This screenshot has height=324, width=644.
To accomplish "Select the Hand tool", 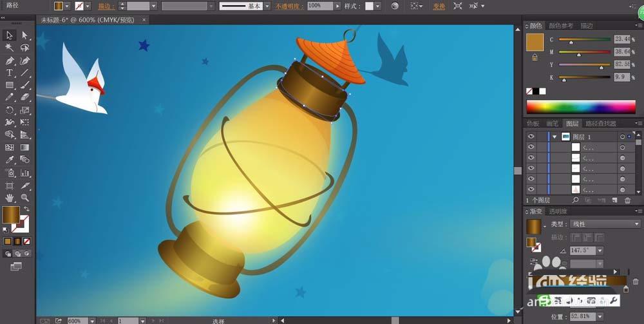I will coord(10,198).
